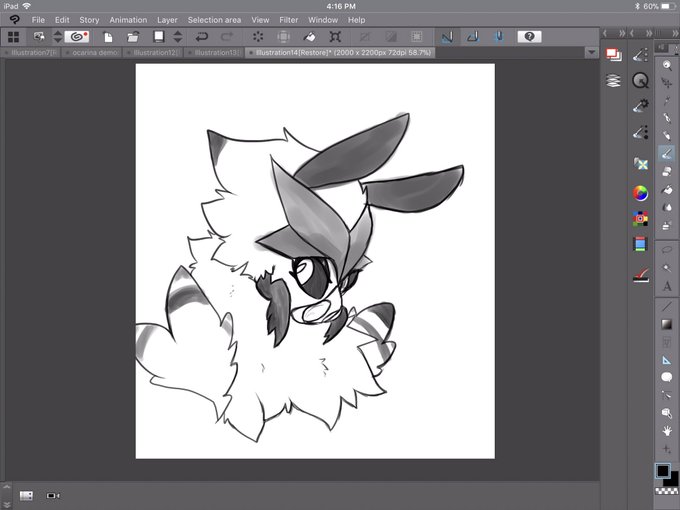Select the Balloon speech bubble tool

[667, 377]
